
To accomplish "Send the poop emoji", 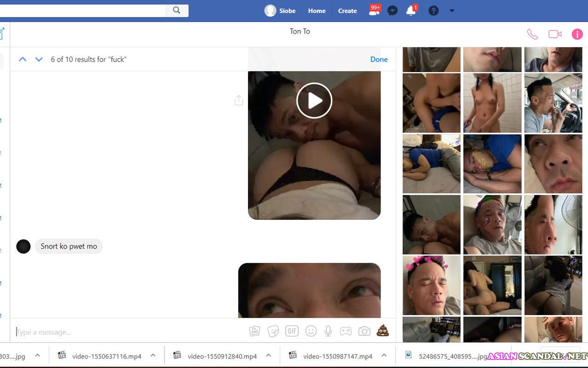I will [x=383, y=330].
